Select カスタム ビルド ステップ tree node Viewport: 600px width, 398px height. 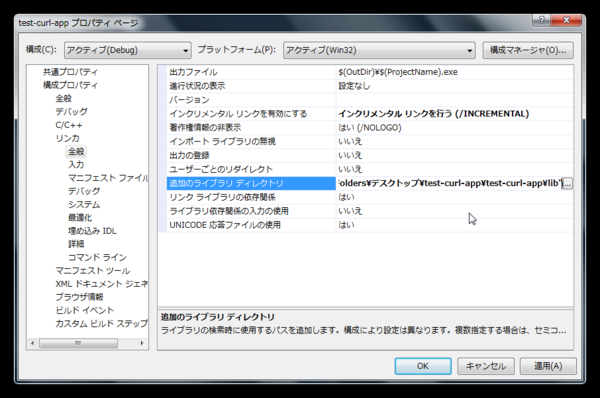101,323
